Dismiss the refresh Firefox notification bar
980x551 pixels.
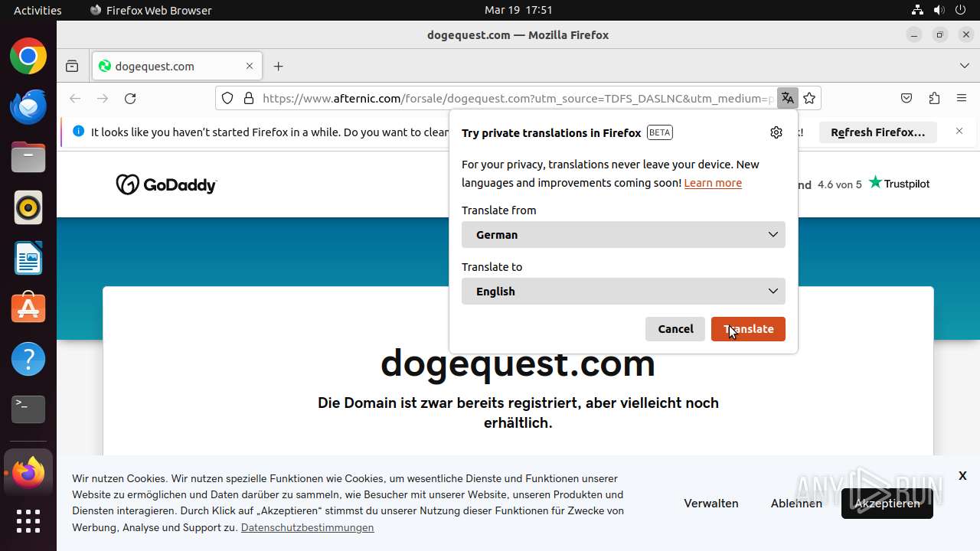coord(959,132)
